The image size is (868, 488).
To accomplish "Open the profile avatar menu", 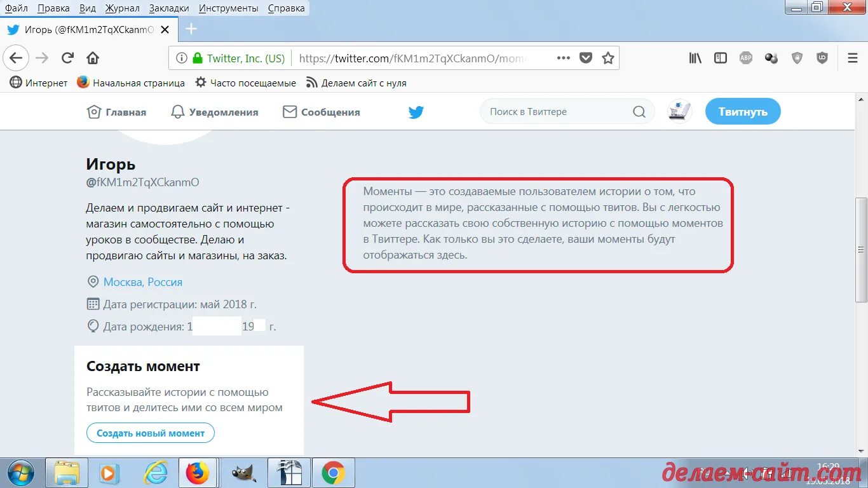I will click(680, 112).
